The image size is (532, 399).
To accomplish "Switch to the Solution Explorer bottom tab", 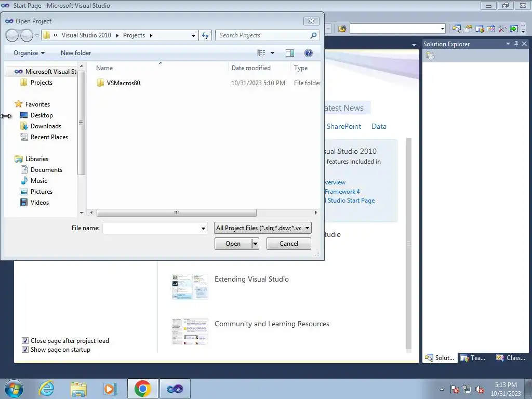I will pyautogui.click(x=440, y=357).
